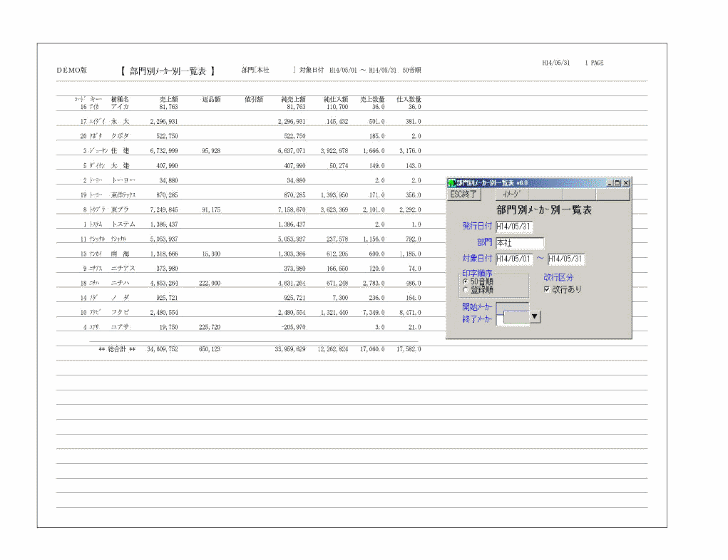Click the ユアサ maker name
728x560 pixels.
click(x=120, y=327)
